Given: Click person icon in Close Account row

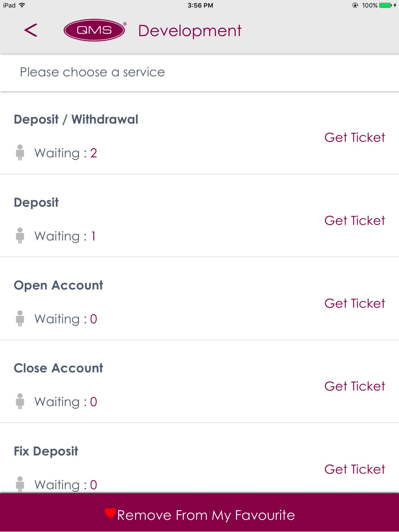Looking at the screenshot, I should pos(20,401).
